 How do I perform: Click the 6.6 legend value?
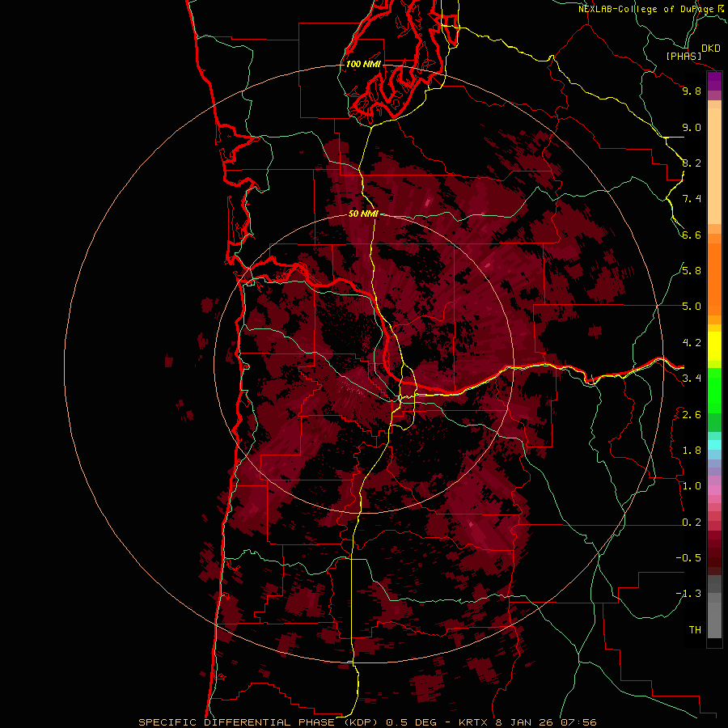point(692,235)
